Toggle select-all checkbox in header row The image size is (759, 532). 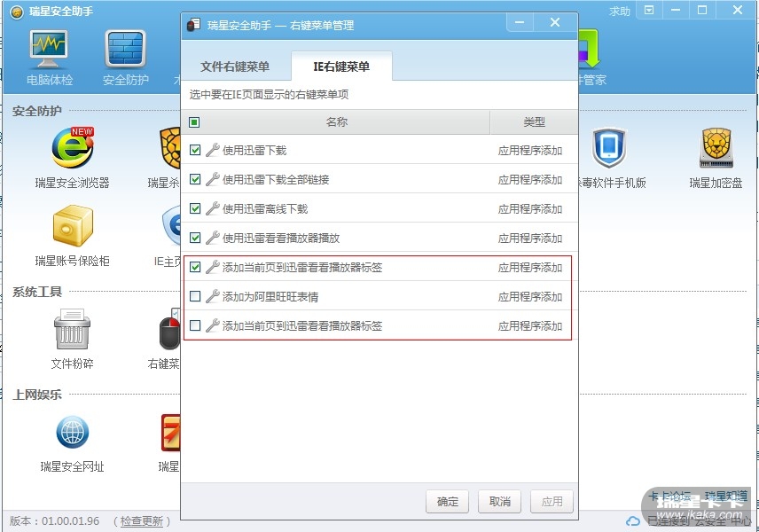pos(194,122)
